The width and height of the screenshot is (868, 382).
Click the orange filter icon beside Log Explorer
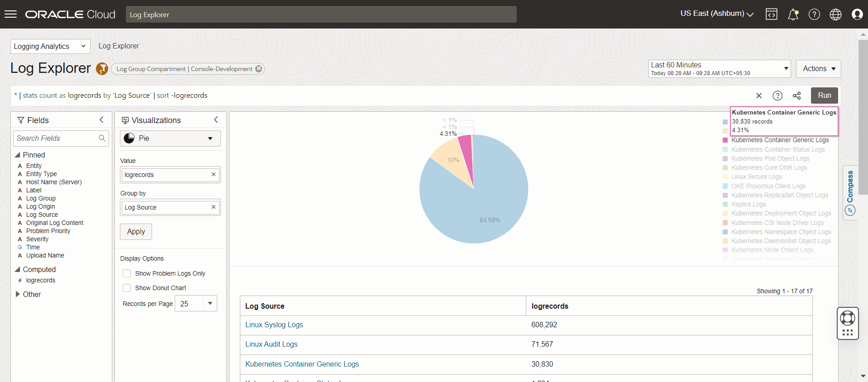tap(102, 69)
